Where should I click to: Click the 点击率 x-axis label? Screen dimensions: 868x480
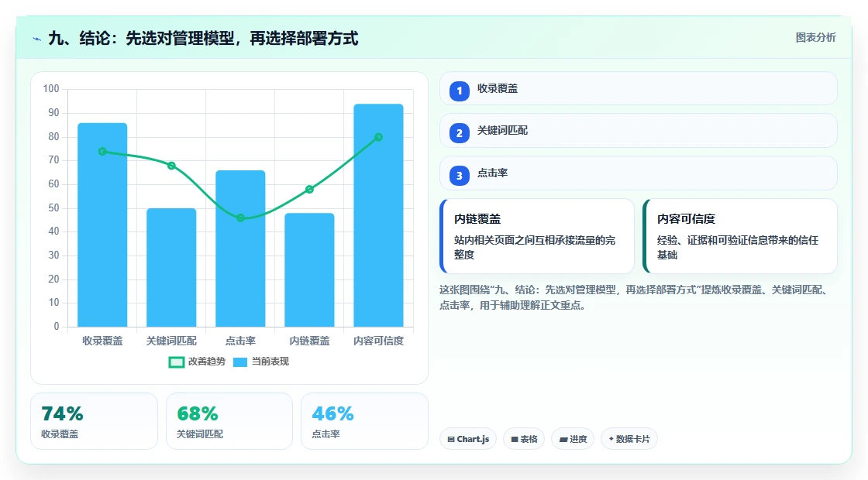(240, 341)
